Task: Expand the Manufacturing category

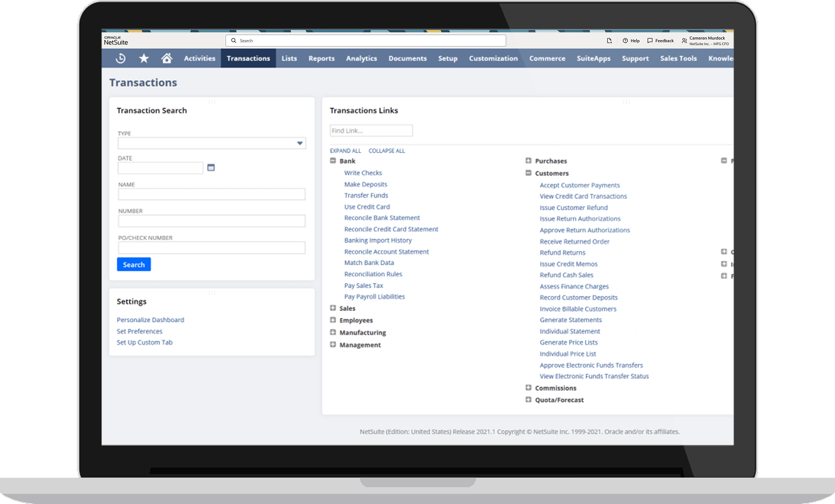Action: click(333, 332)
